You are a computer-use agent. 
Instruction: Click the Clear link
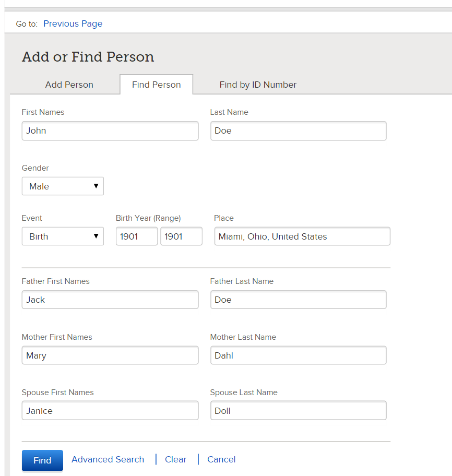[x=175, y=459]
